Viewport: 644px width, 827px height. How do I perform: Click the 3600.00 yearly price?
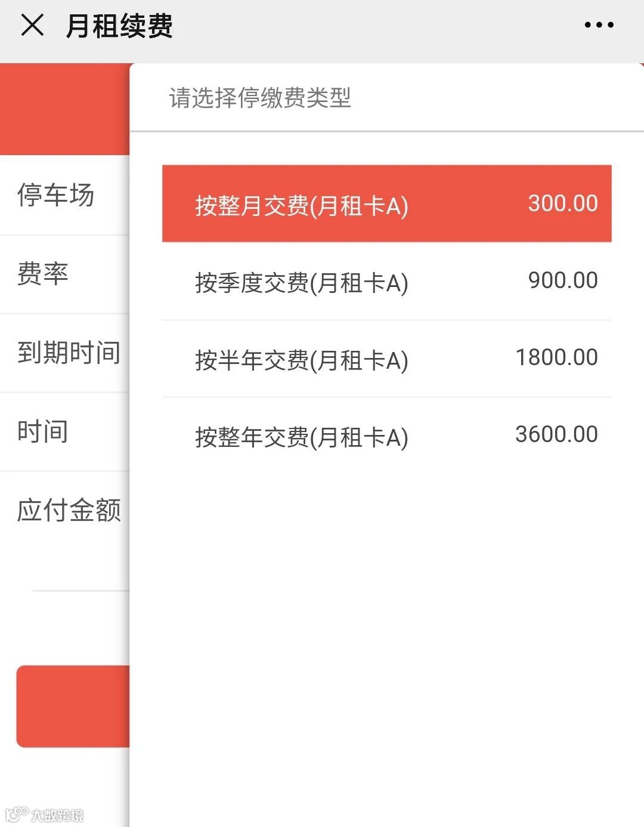tap(556, 434)
